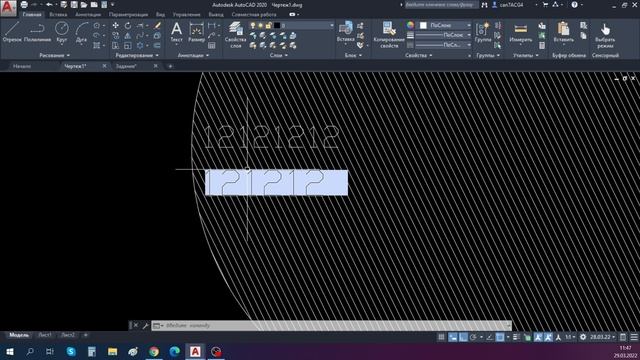The image size is (640, 360).
Task: Select the Текст (Text) tool
Action: point(176,32)
